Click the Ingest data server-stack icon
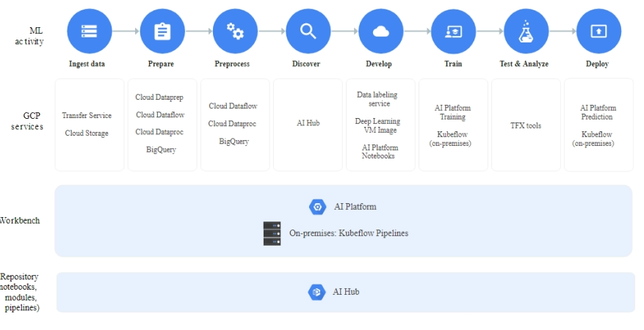Image resolution: width=644 pixels, height=330 pixels. click(89, 31)
